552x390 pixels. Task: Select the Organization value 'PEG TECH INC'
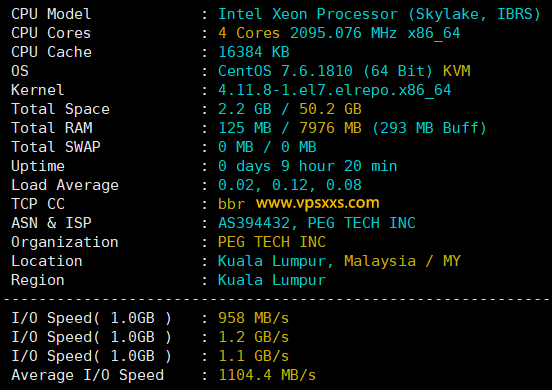(272, 242)
